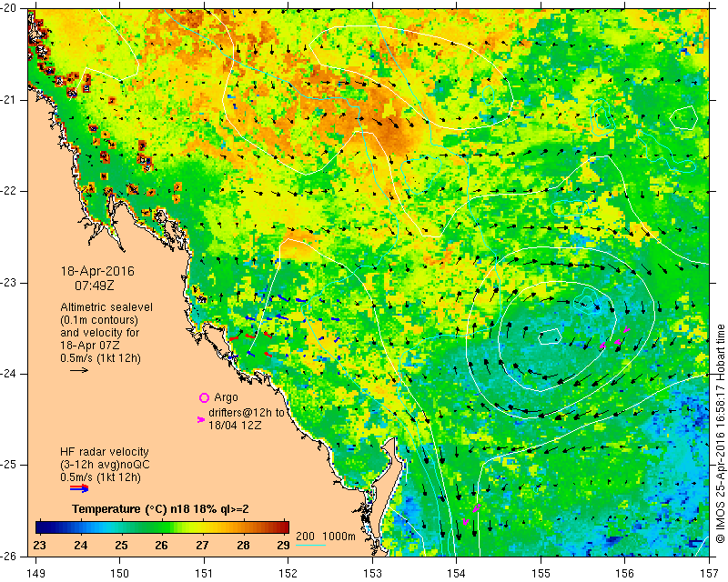Viewport: 728px width, 582px height.
Task: Click the cyan bathymetry legend line
Action: pos(310,544)
